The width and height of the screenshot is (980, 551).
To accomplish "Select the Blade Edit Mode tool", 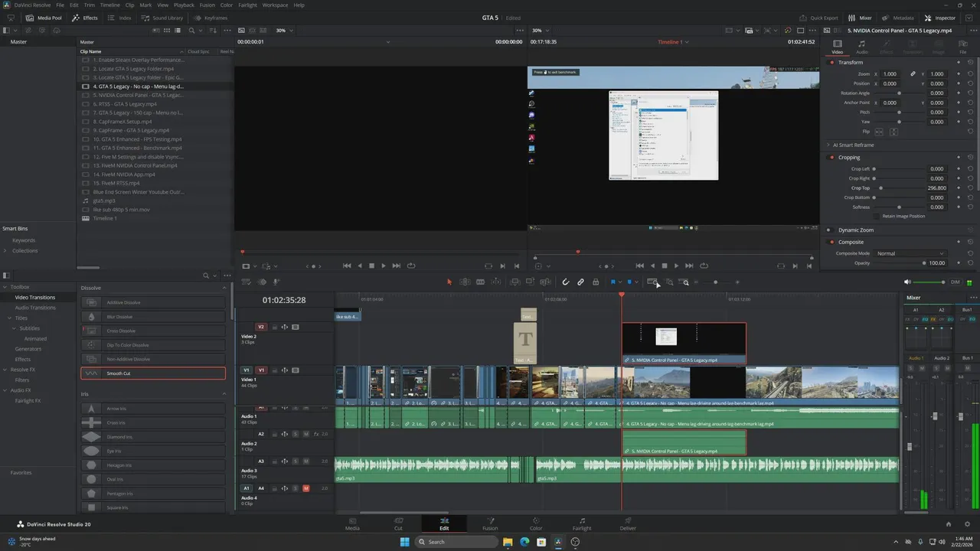I will tap(480, 282).
